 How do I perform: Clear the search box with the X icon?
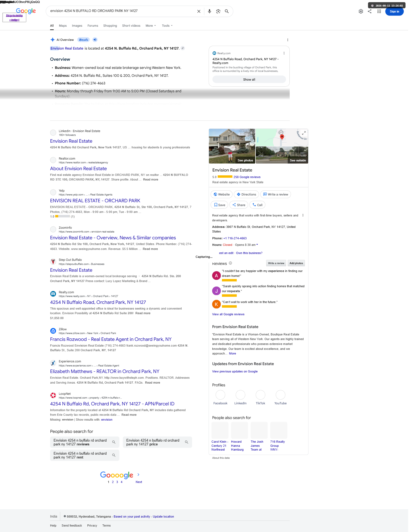click(x=199, y=11)
